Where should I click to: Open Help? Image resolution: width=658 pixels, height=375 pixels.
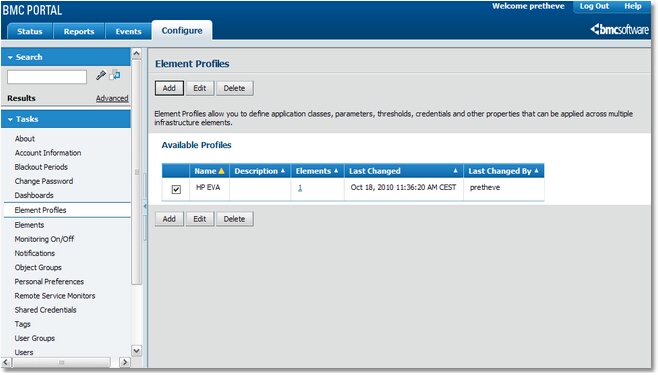pos(632,6)
